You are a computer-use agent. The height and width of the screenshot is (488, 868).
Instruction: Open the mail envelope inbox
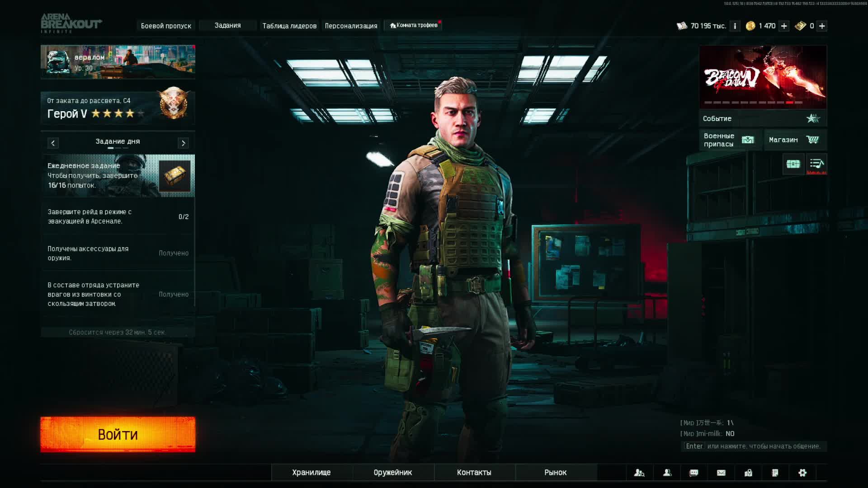point(721,473)
